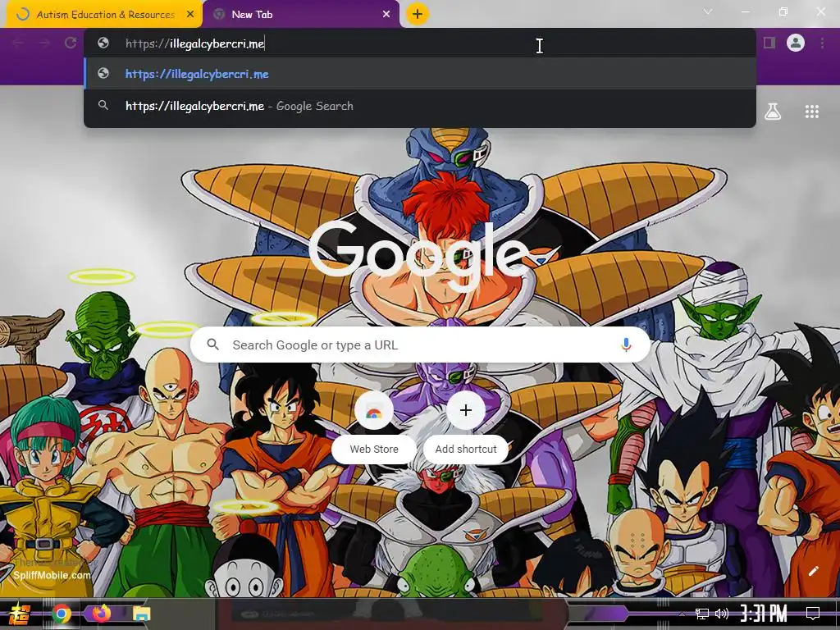
Task: Start voice search with the microphone icon
Action: click(626, 345)
